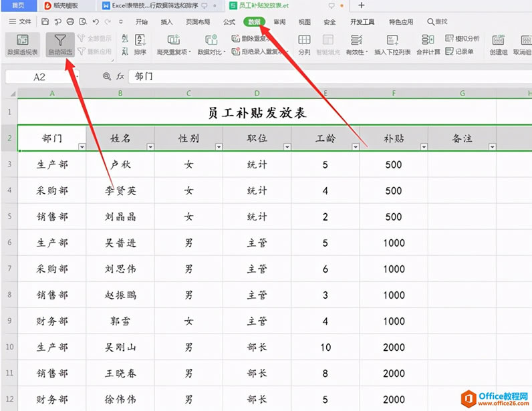Click the 全部显示 show all filter icon
Viewport: 532px width, 411px height.
point(81,38)
